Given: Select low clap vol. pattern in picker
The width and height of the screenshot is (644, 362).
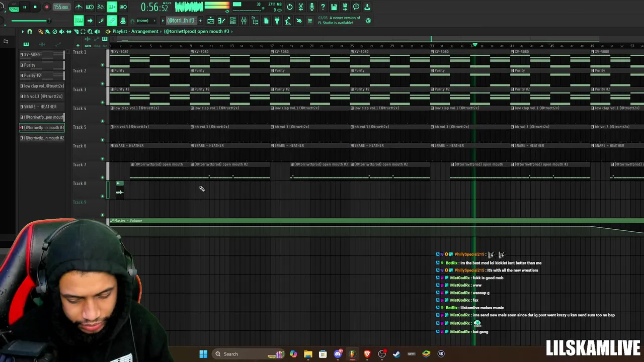Looking at the screenshot, I should tap(42, 86).
